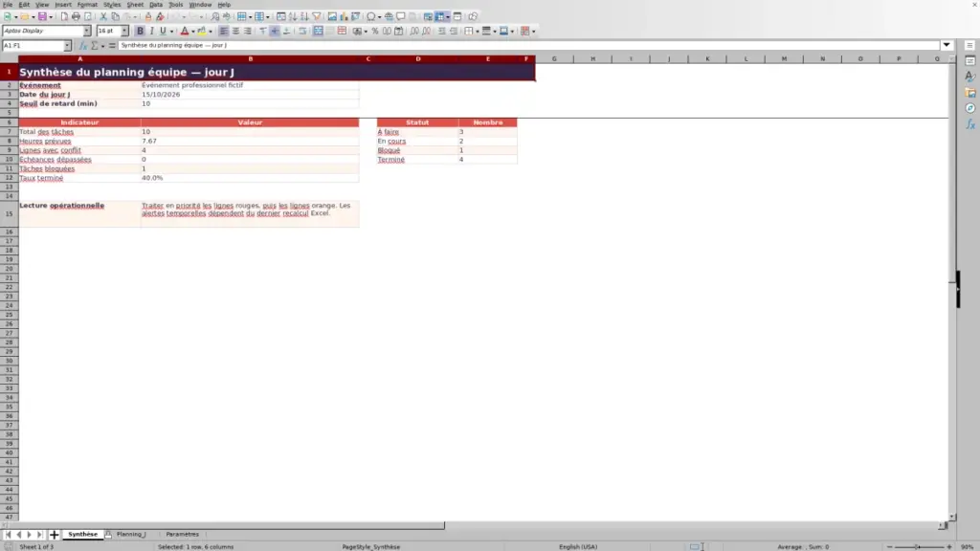Open the Styles panel in the sidebar
The height and width of the screenshot is (551, 980).
[970, 77]
